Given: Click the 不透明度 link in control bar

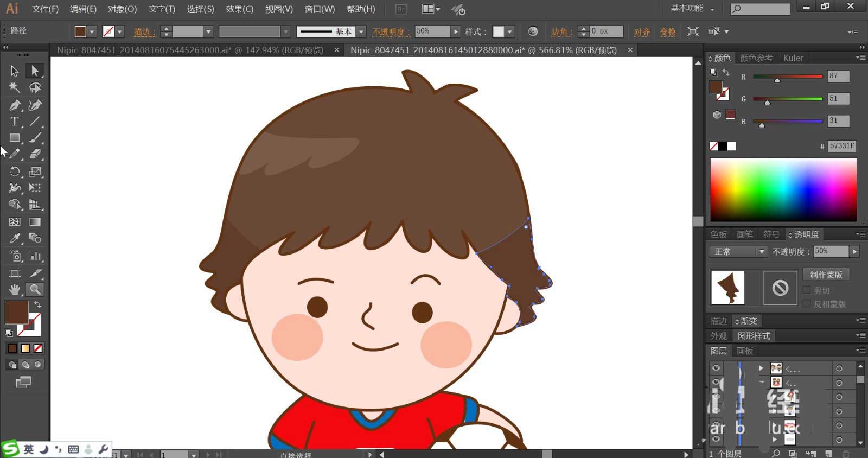Looking at the screenshot, I should (x=391, y=32).
